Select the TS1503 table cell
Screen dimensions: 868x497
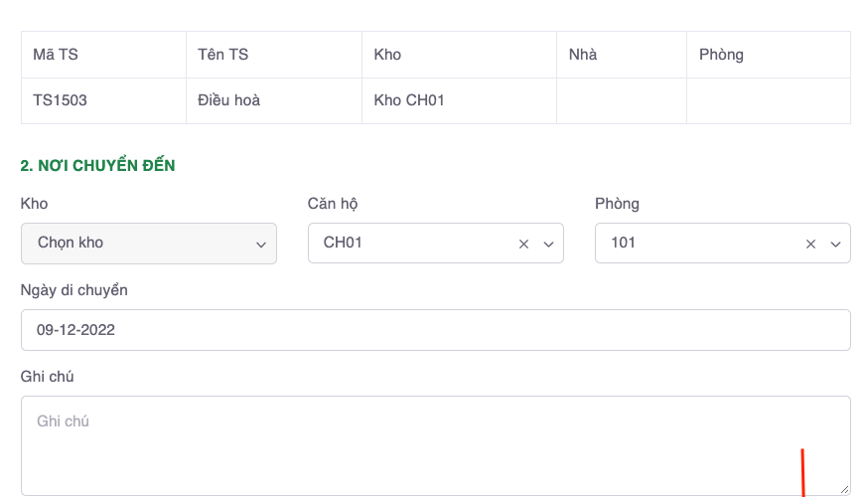103,100
